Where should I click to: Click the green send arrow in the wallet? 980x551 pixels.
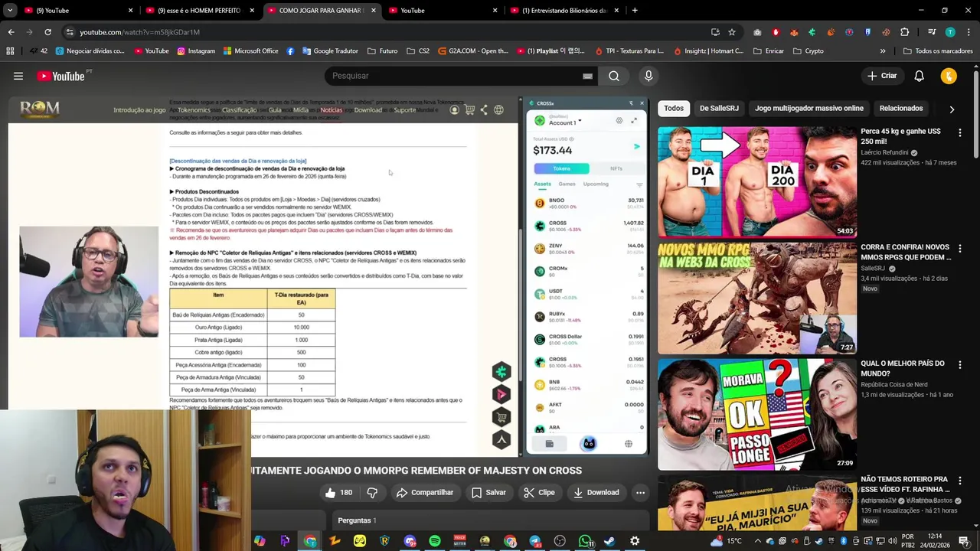click(x=636, y=147)
